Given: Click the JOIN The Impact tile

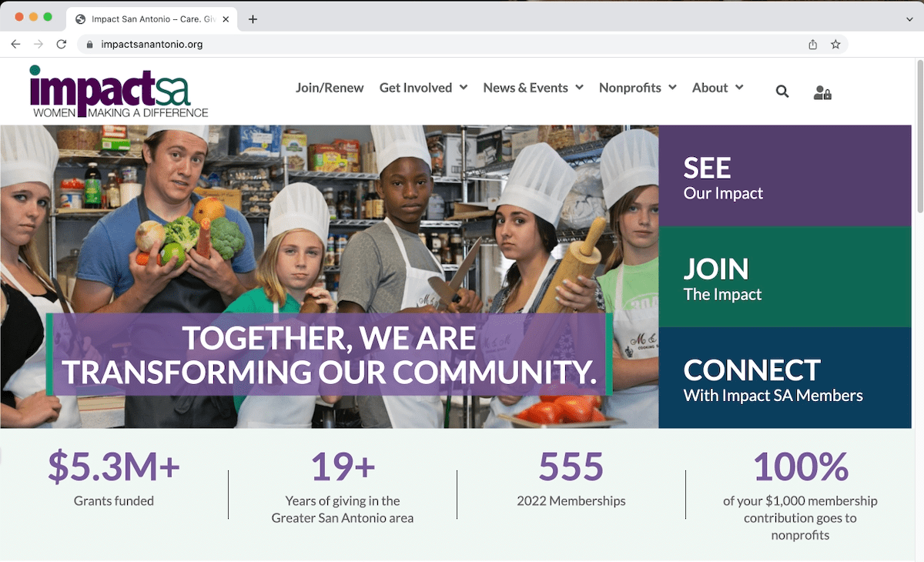Looking at the screenshot, I should (785, 277).
